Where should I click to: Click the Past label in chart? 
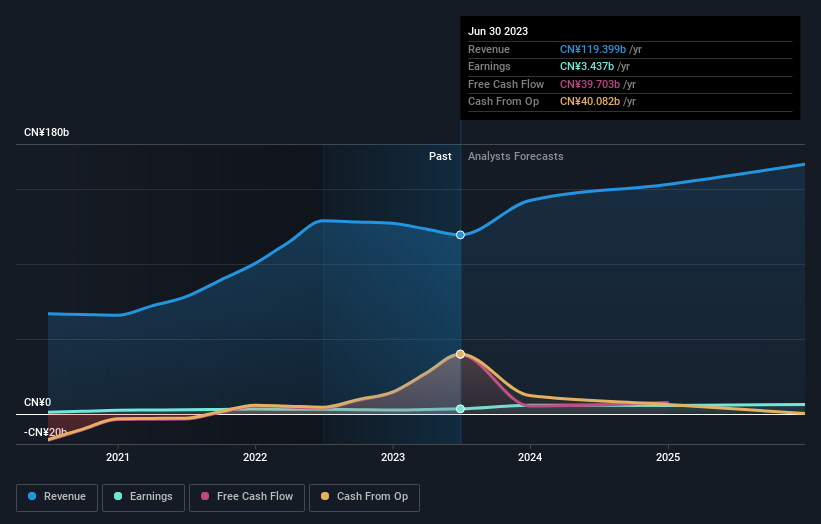tap(440, 156)
